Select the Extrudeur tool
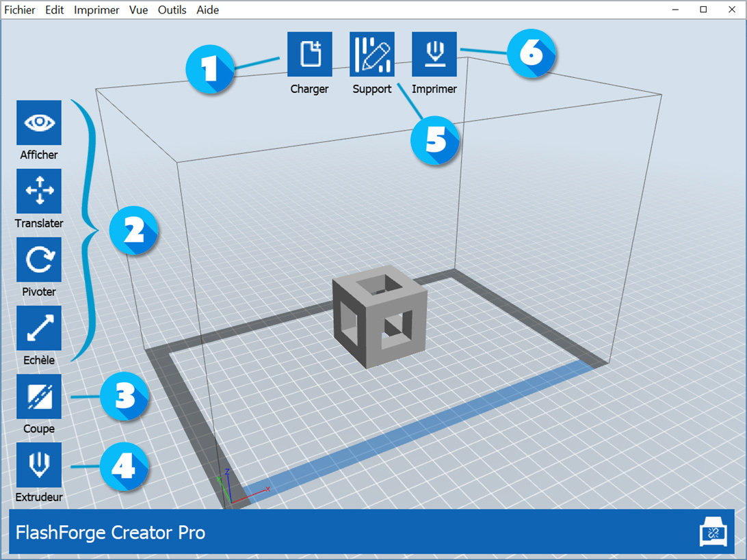Screen dimensions: 747x560 coord(39,465)
